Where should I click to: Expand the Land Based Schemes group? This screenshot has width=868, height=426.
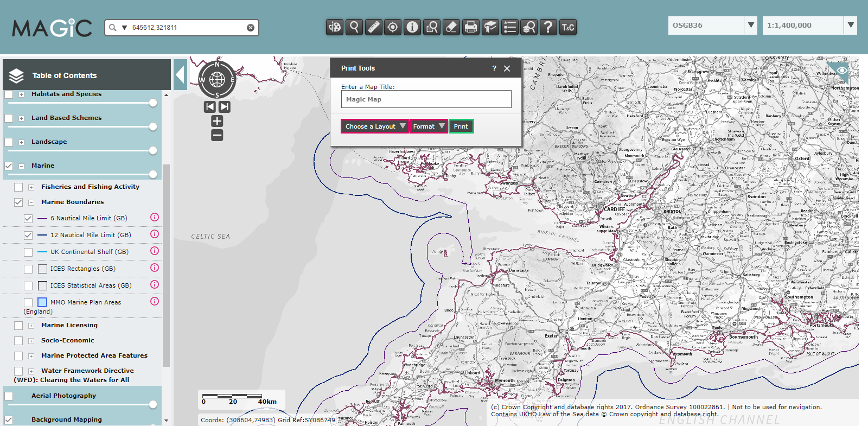pos(21,118)
